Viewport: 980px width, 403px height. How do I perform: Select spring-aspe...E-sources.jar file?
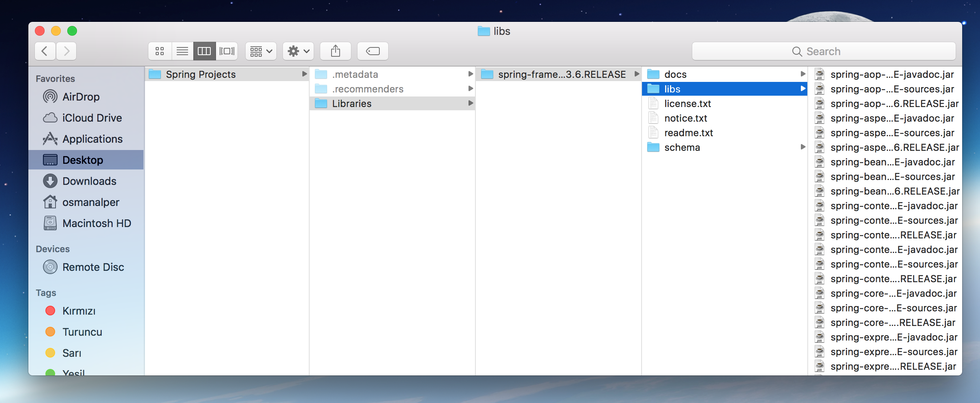coord(885,133)
